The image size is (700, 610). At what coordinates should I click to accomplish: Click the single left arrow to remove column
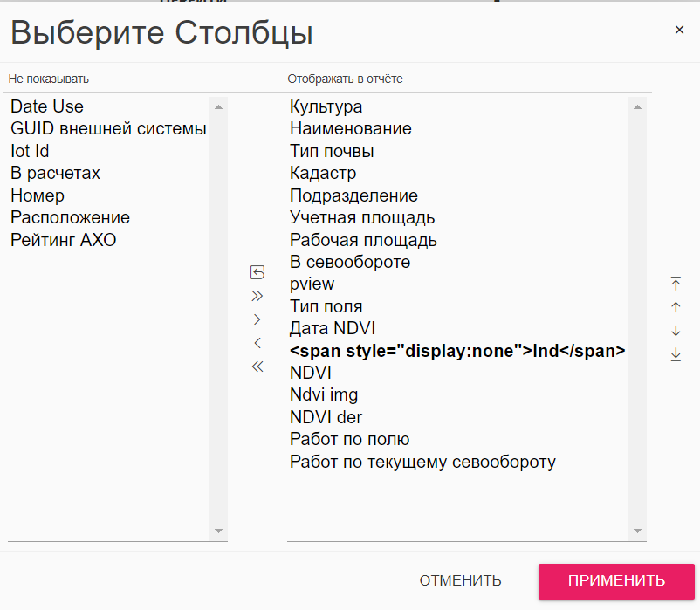pyautogui.click(x=257, y=343)
